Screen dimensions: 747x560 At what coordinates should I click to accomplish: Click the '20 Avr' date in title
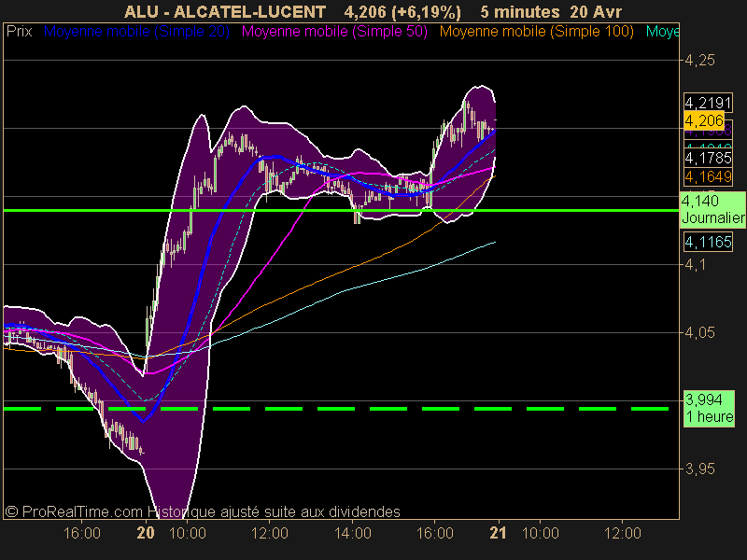click(596, 11)
